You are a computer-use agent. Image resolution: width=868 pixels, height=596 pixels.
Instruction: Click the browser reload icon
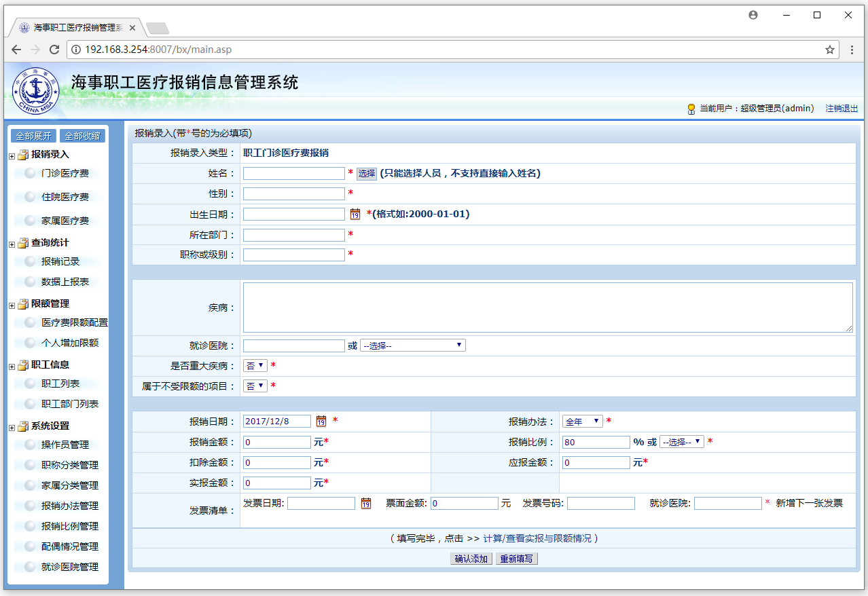(55, 50)
